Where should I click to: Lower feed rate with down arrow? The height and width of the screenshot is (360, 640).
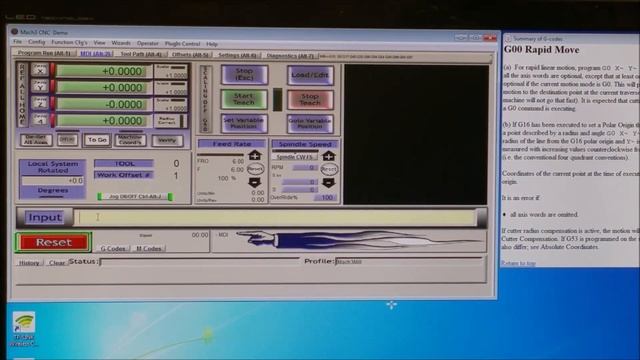click(x=255, y=182)
